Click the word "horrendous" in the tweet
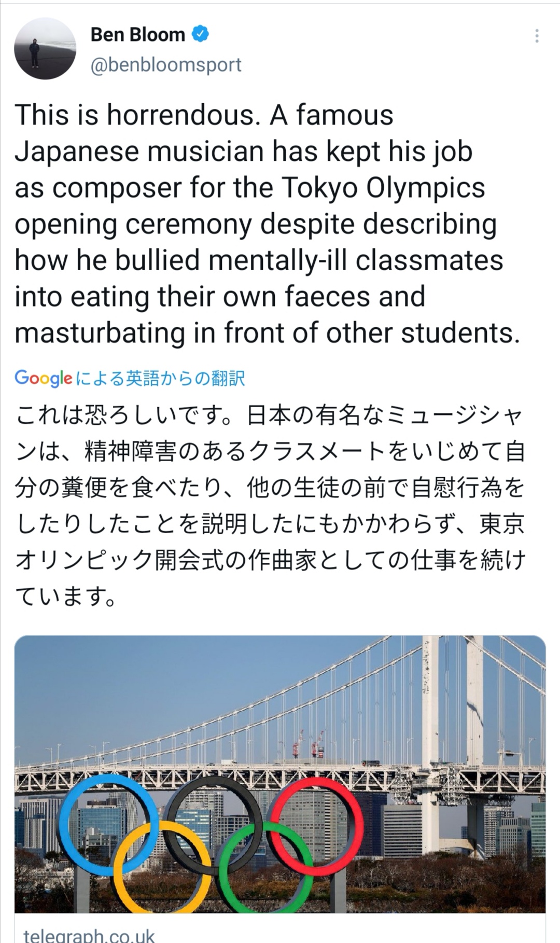The width and height of the screenshot is (560, 943). (181, 115)
